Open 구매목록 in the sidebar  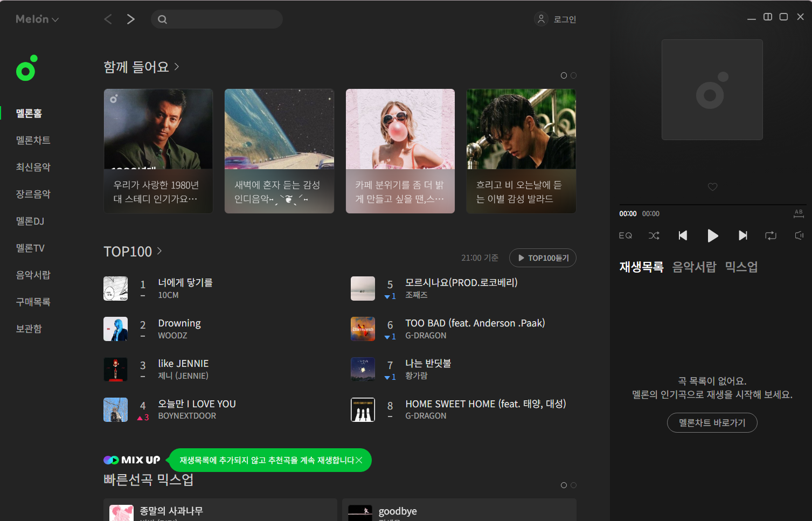[x=33, y=302]
